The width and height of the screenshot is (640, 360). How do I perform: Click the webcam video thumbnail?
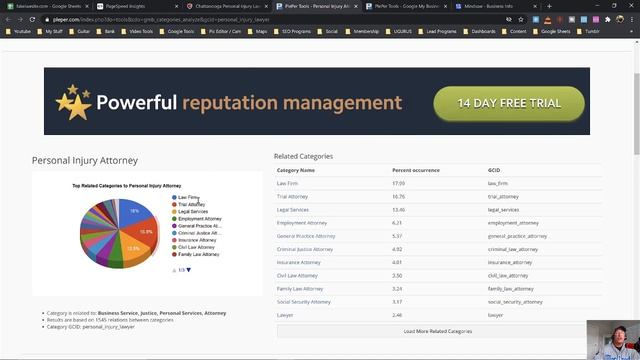pyautogui.click(x=613, y=340)
